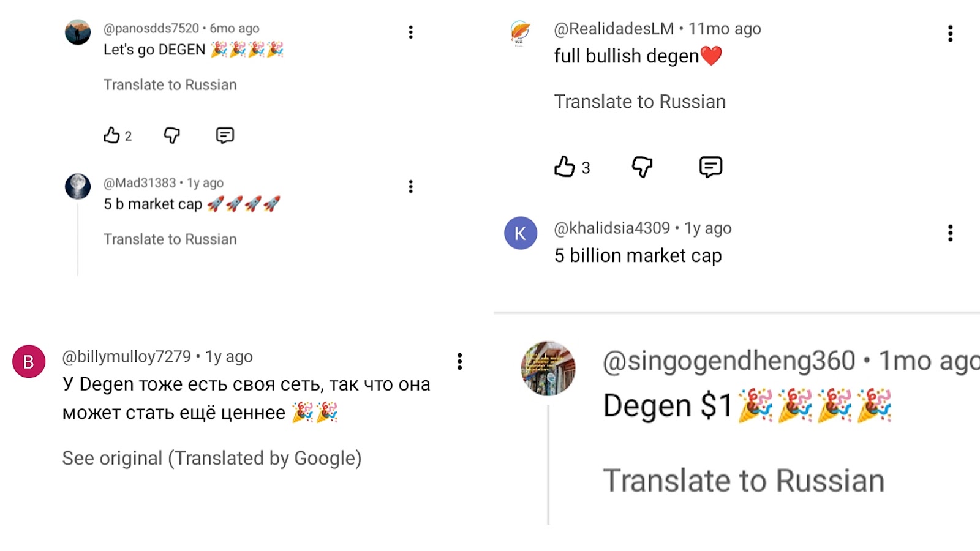Like the "full bullish degen" comment

(565, 167)
